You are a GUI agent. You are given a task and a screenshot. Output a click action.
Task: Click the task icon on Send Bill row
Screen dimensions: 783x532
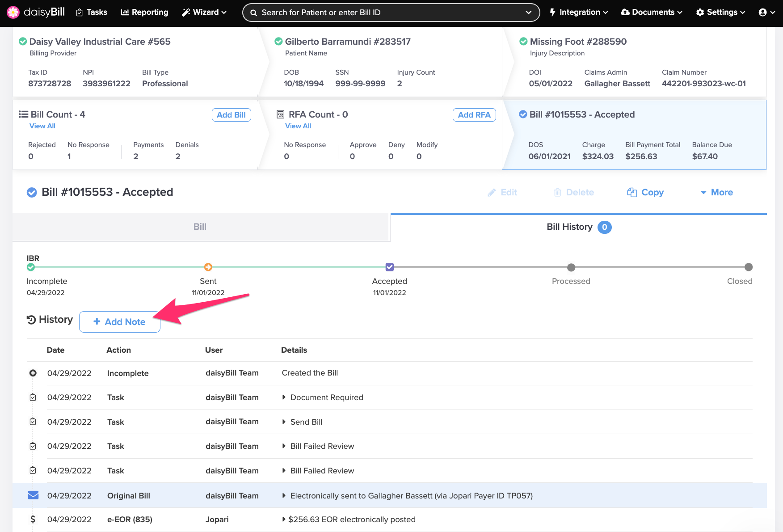point(33,422)
